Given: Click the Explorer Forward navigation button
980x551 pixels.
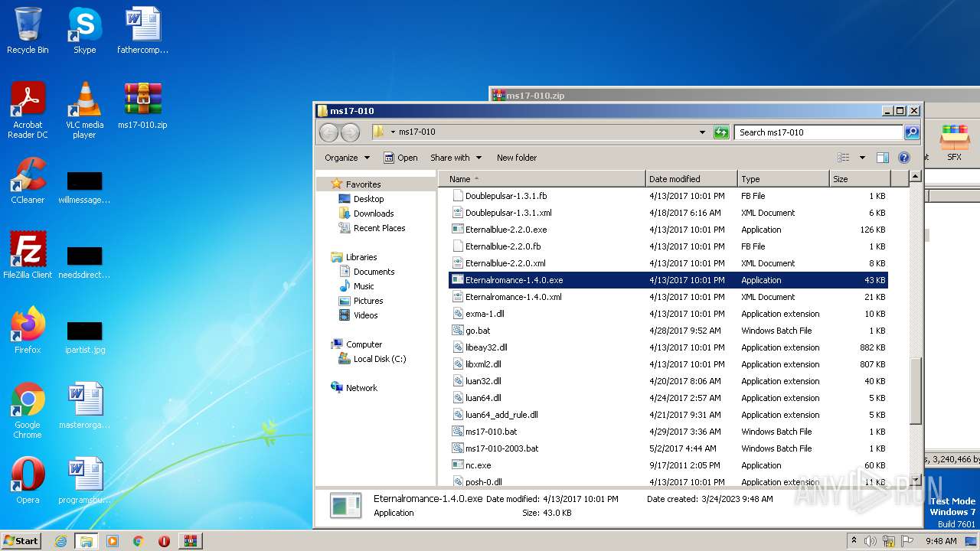Looking at the screenshot, I should [350, 132].
